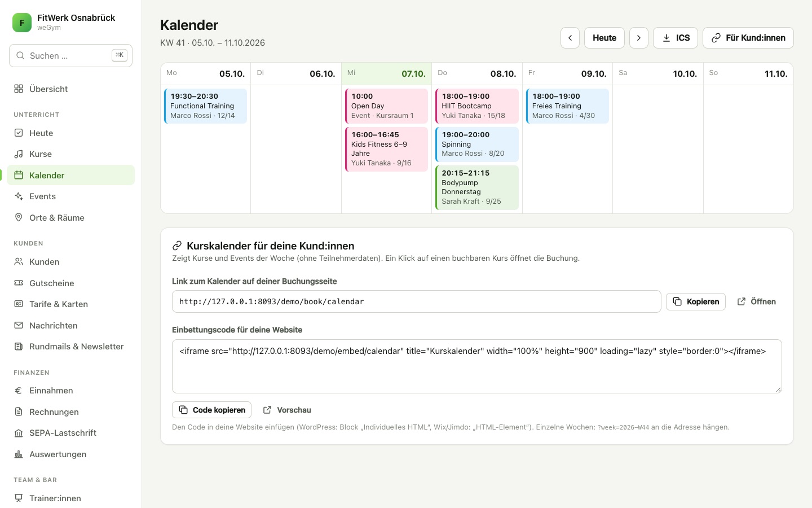
Task: Open Übersicht in the sidebar
Action: [x=70, y=89]
